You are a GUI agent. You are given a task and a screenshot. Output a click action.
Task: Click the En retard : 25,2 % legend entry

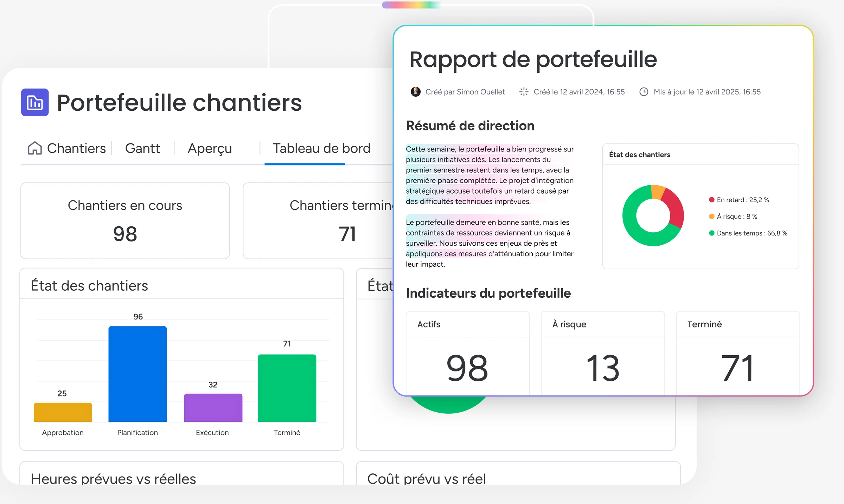tap(739, 200)
